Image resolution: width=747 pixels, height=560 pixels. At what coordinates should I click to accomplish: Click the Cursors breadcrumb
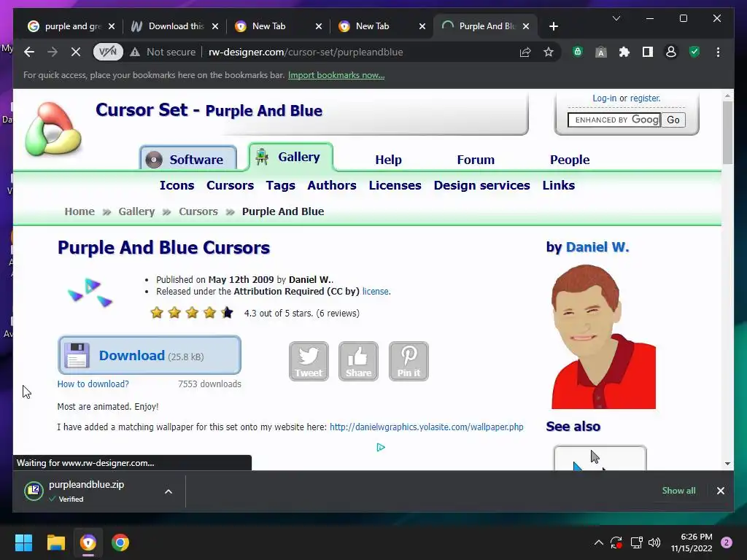(x=198, y=211)
